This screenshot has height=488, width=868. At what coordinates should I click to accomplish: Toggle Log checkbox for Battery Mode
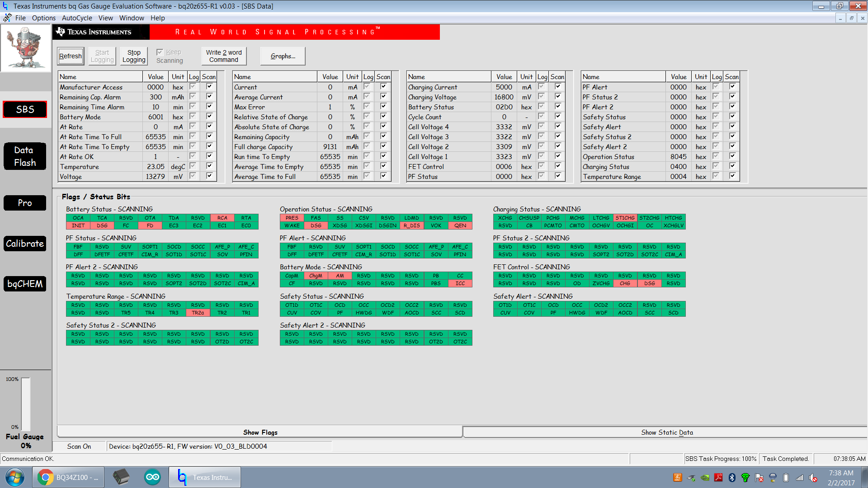click(193, 116)
